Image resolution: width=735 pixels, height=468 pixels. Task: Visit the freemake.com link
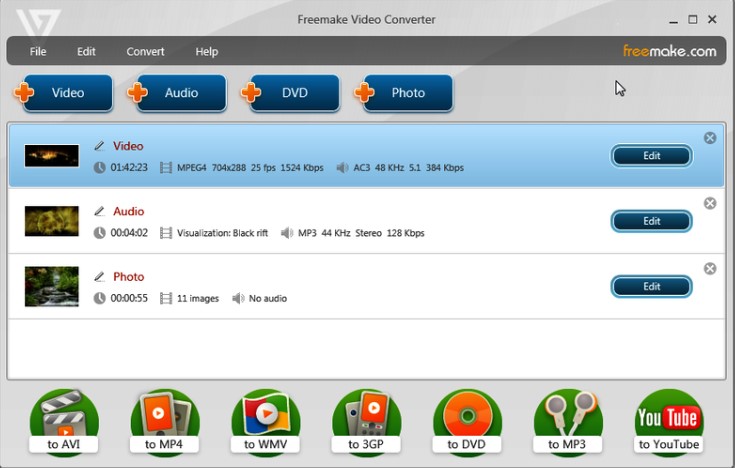coord(669,51)
